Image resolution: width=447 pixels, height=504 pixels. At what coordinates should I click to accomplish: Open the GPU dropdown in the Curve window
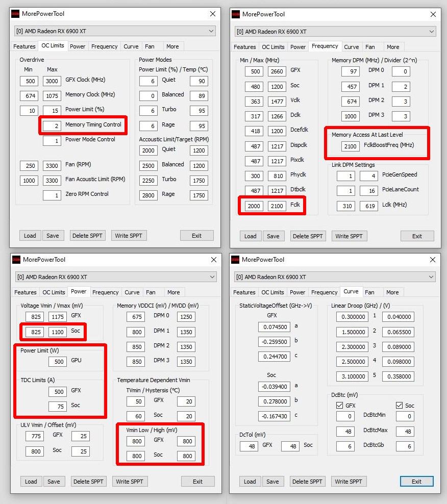335,277
